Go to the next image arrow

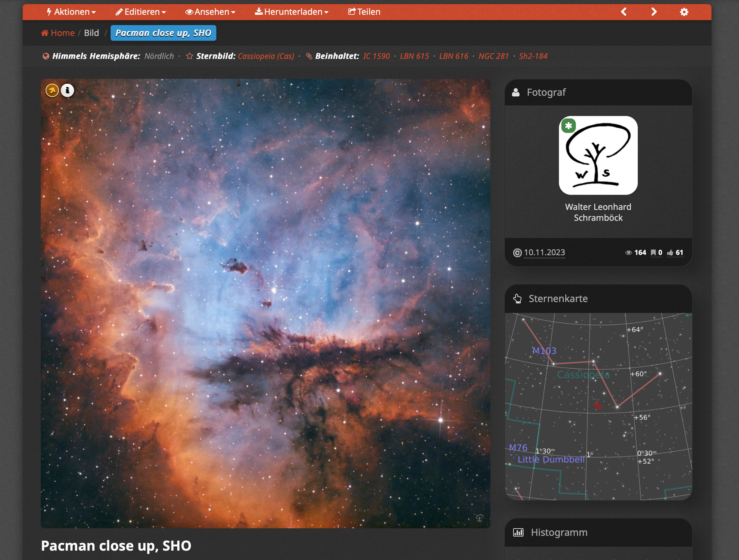pos(654,12)
